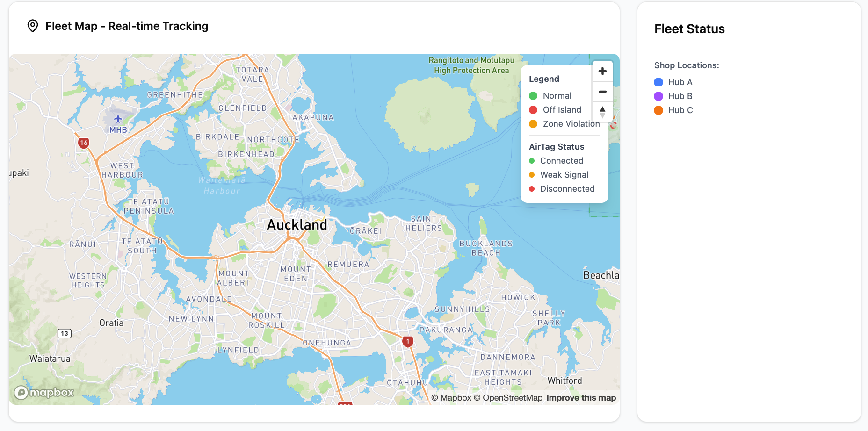Click the Mapbox copyright attribution link

pos(453,397)
